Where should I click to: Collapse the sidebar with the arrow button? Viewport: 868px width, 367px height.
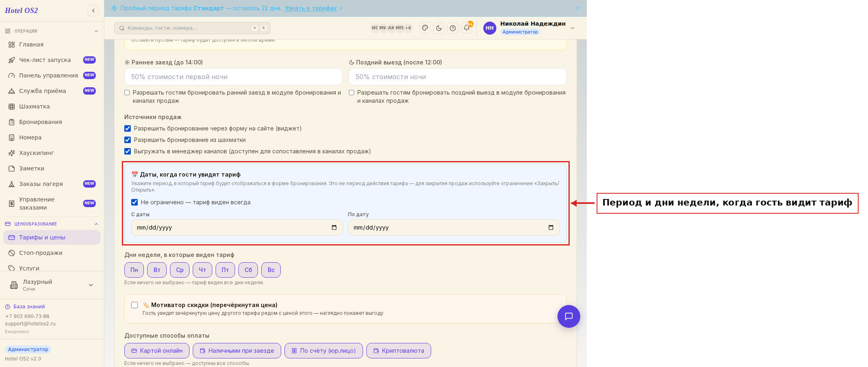click(x=93, y=11)
